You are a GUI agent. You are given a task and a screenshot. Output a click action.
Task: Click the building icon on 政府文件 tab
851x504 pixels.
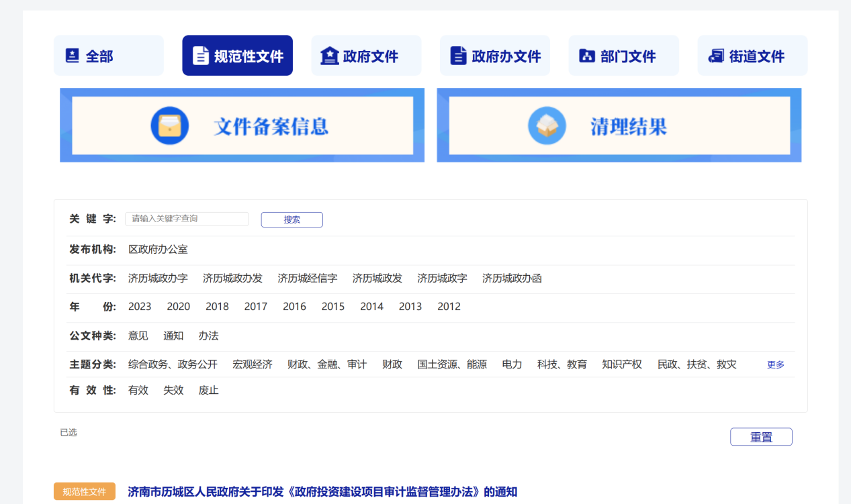click(329, 56)
